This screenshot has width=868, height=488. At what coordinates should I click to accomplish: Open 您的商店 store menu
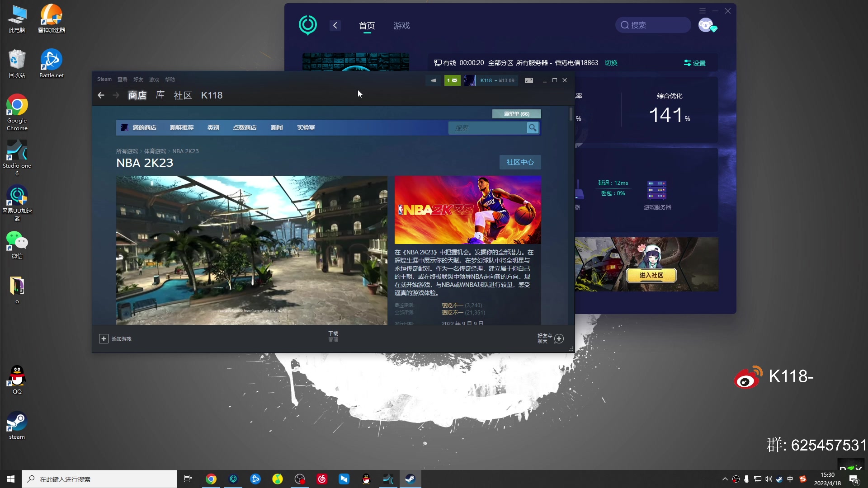click(x=144, y=128)
